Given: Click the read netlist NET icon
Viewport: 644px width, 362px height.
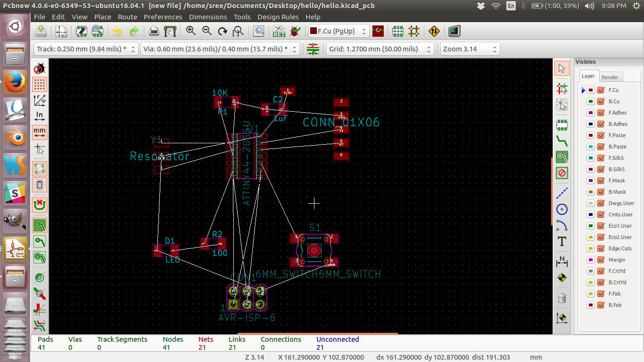Looking at the screenshot, I should coord(279,32).
